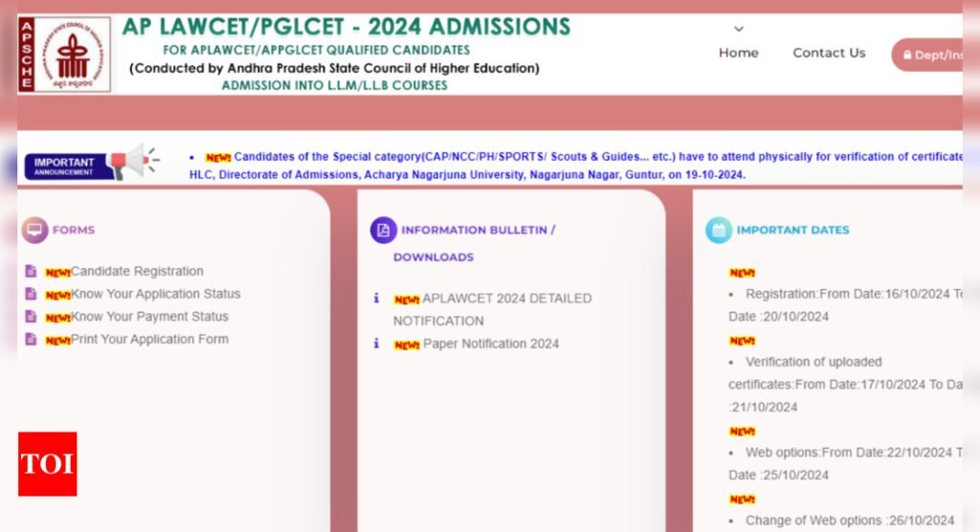
Task: Open Know Your Payment Status link
Action: tap(149, 317)
